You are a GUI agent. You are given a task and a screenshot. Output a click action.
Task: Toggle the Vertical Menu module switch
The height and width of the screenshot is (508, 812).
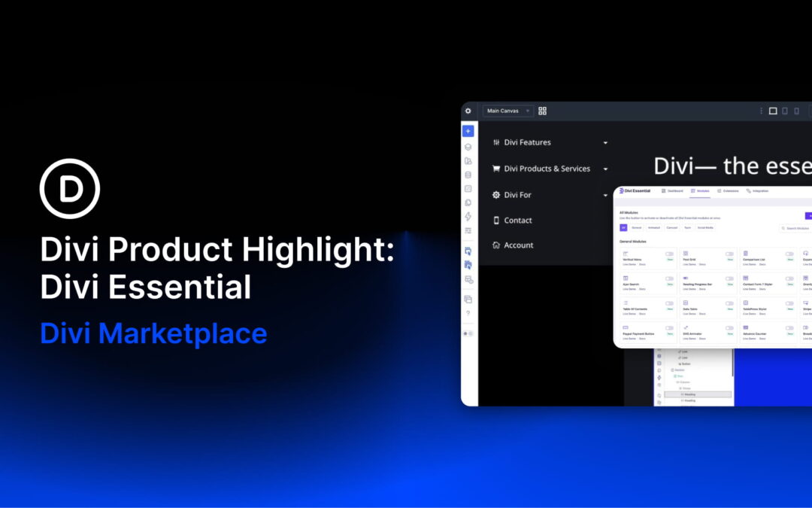pyautogui.click(x=670, y=254)
